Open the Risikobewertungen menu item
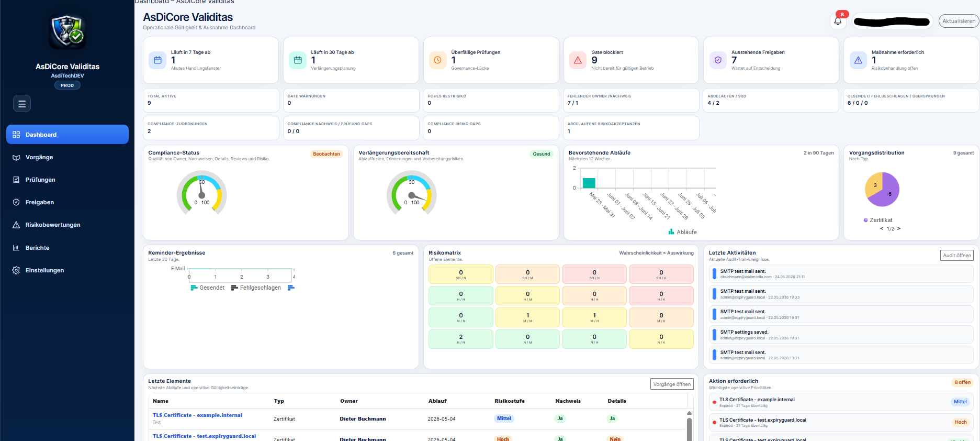 click(67, 225)
